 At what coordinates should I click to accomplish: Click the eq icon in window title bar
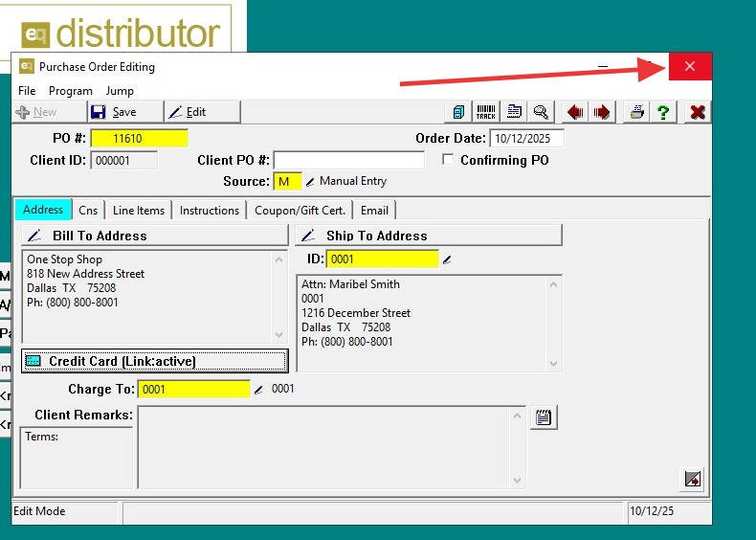coord(27,66)
